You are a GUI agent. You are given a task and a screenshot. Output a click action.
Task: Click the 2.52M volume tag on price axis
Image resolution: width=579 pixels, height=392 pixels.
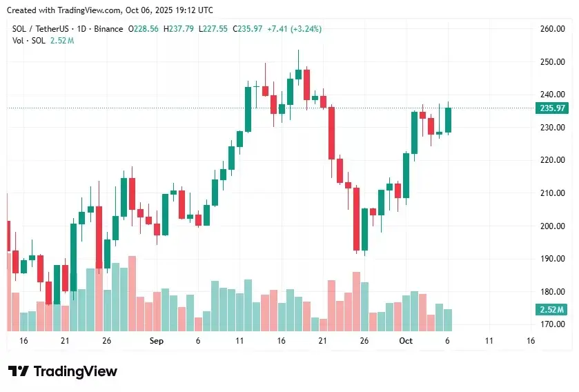(552, 310)
